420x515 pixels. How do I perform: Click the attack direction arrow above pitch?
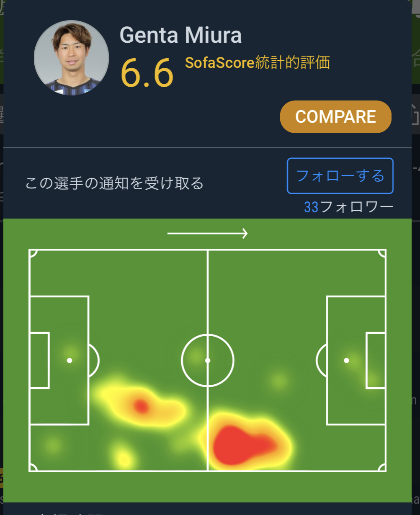tap(208, 234)
